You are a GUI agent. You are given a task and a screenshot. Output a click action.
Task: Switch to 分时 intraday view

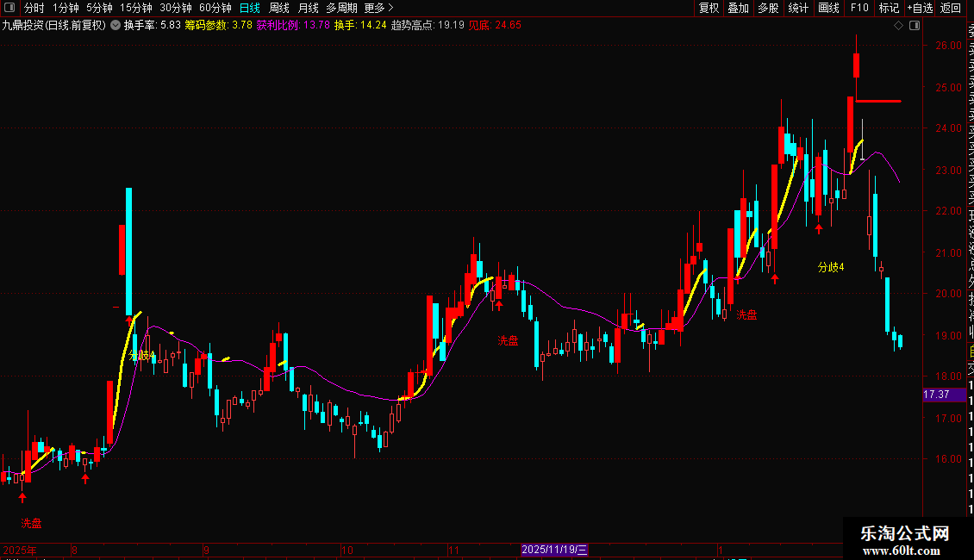pos(34,8)
